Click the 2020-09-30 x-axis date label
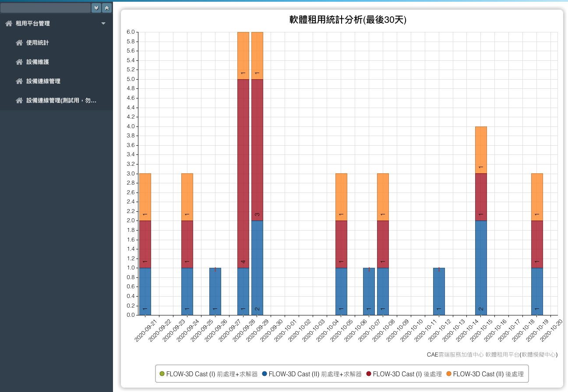Viewport: 568px width, 392px height. [x=272, y=331]
